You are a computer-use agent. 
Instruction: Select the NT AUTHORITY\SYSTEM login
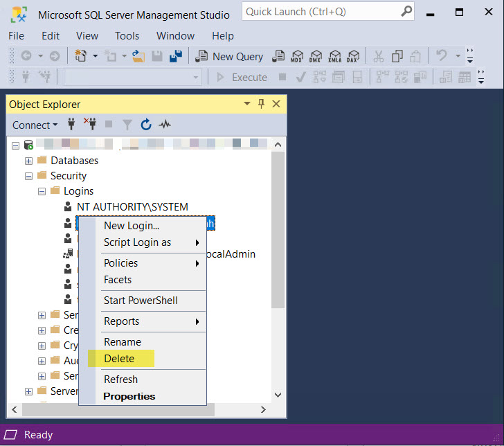(132, 207)
